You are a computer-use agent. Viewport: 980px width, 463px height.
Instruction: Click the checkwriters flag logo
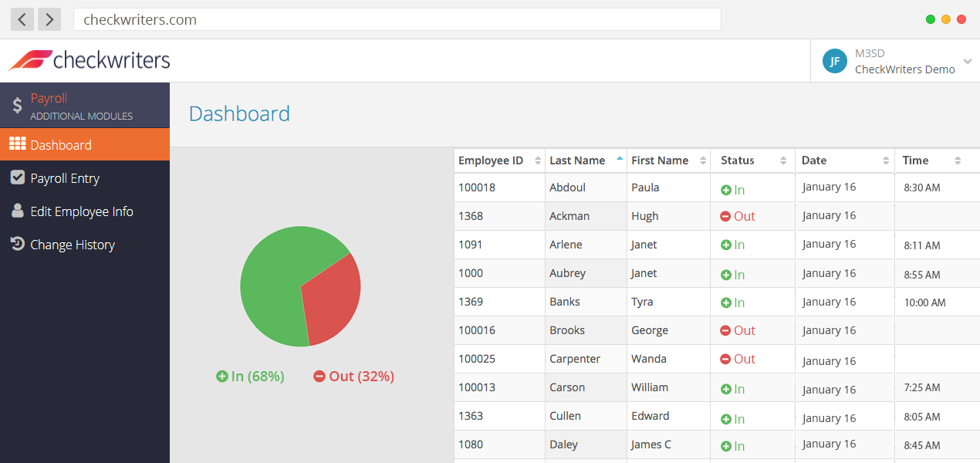(29, 59)
